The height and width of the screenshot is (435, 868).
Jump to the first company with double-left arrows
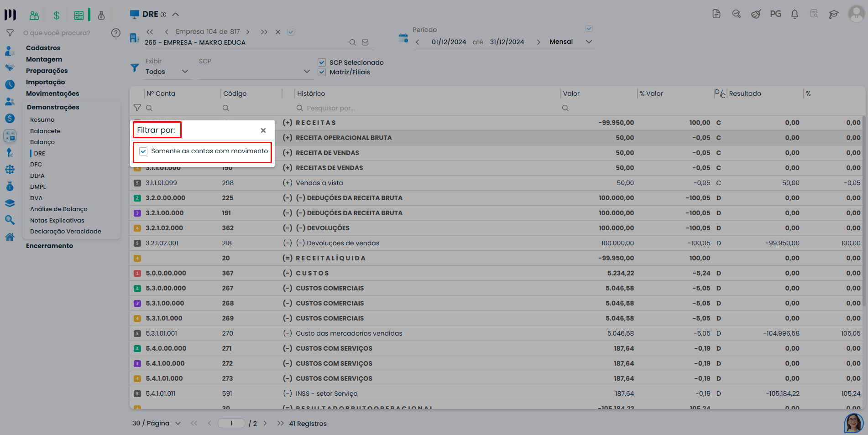coord(150,32)
